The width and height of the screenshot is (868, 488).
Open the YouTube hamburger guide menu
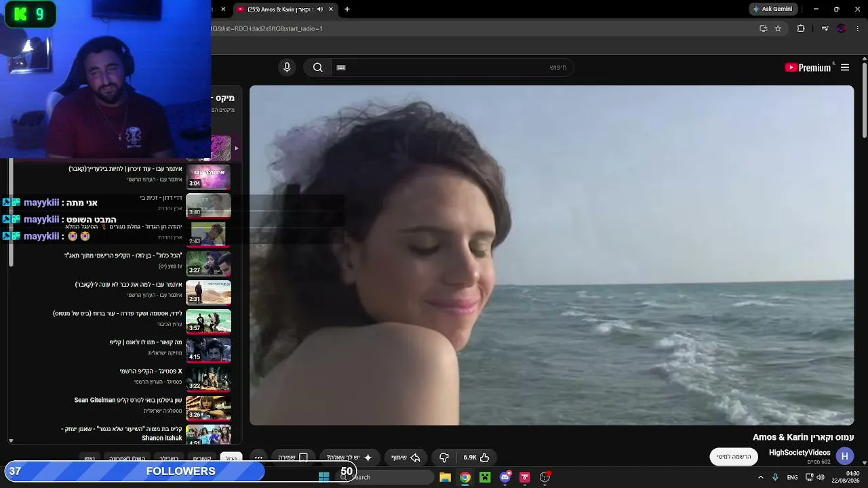tap(845, 67)
